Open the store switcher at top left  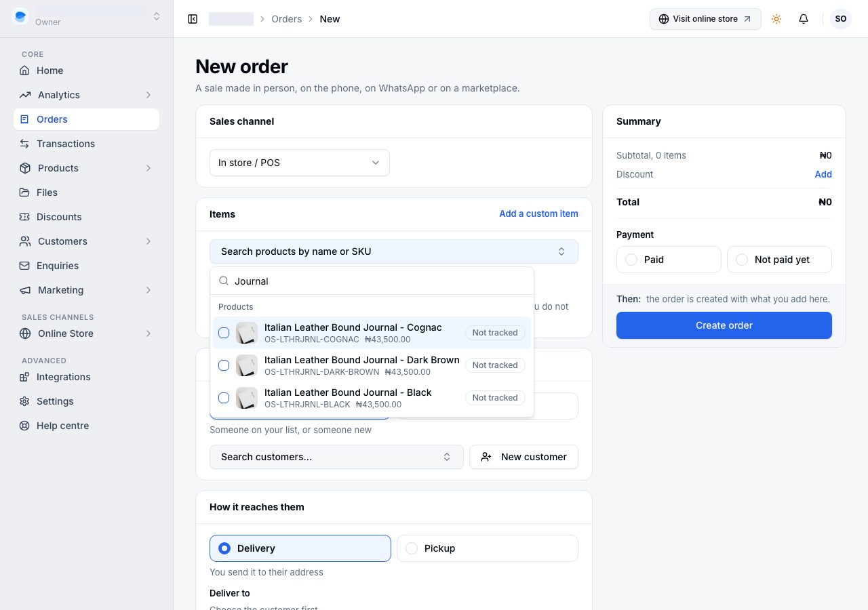87,16
